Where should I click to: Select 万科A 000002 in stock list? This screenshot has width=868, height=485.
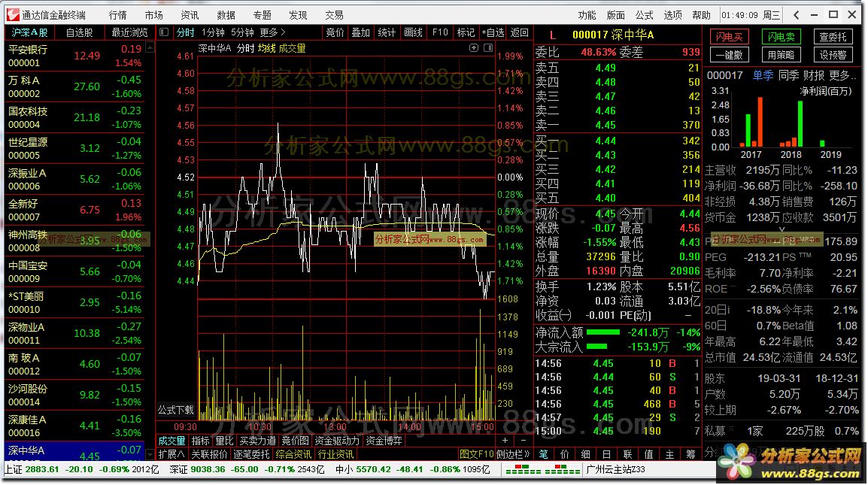[x=74, y=87]
